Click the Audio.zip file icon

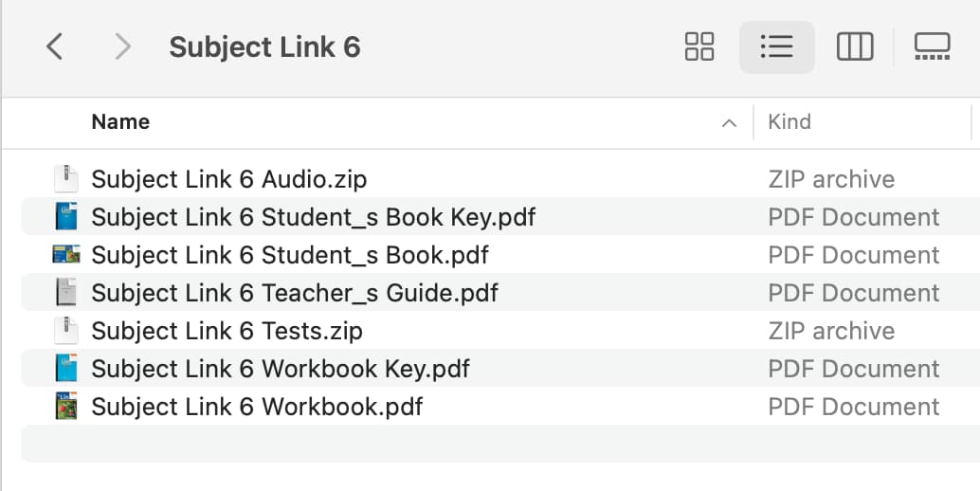[x=65, y=179]
